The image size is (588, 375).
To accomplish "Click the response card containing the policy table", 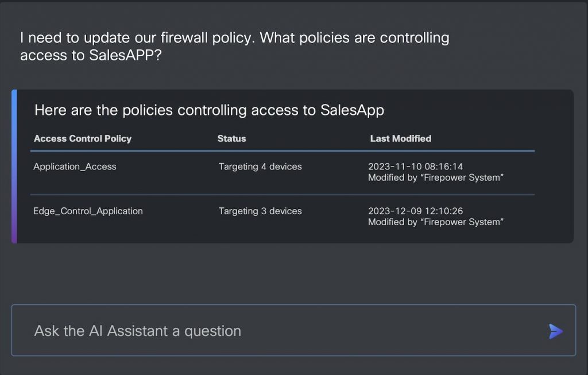I will 294,165.
